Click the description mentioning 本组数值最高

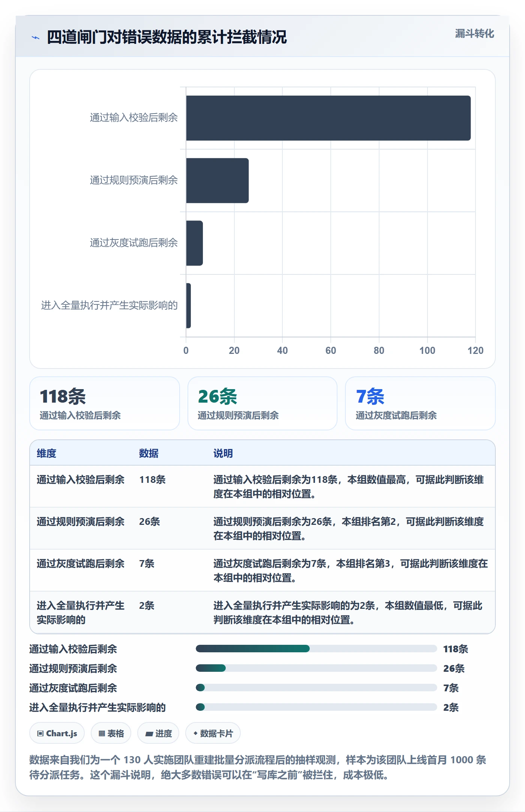click(349, 487)
